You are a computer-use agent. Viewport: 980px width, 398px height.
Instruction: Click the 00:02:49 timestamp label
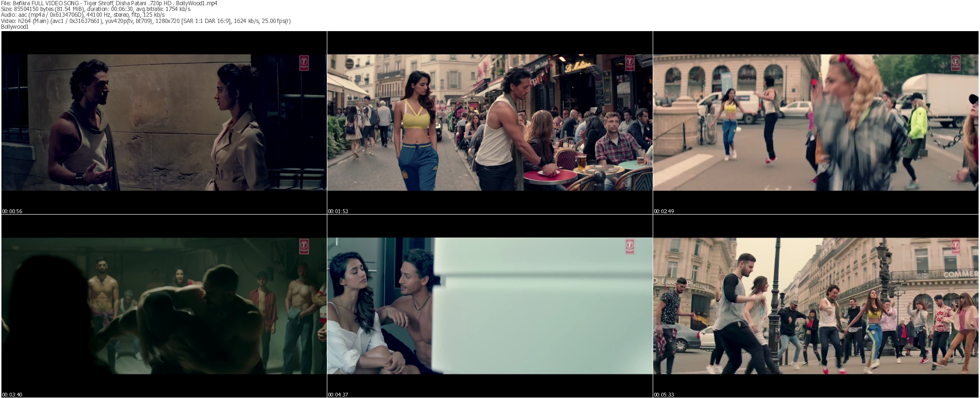coord(664,211)
